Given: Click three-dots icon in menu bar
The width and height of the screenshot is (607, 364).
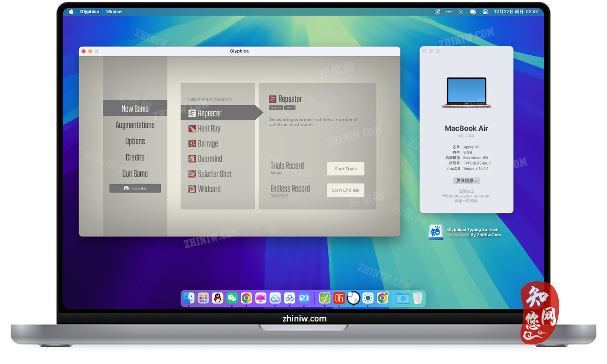Looking at the screenshot, I should 449,12.
